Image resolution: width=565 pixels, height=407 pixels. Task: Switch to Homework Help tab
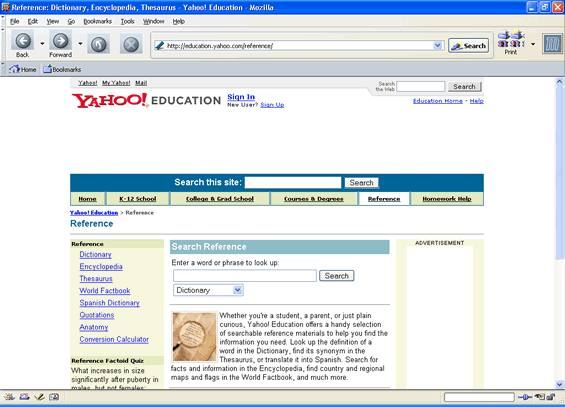[447, 199]
